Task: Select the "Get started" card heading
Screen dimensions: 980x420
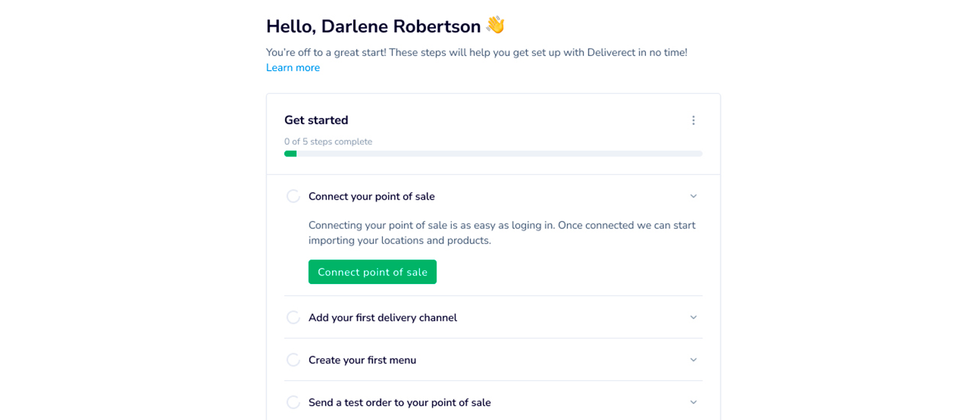Action: (316, 120)
